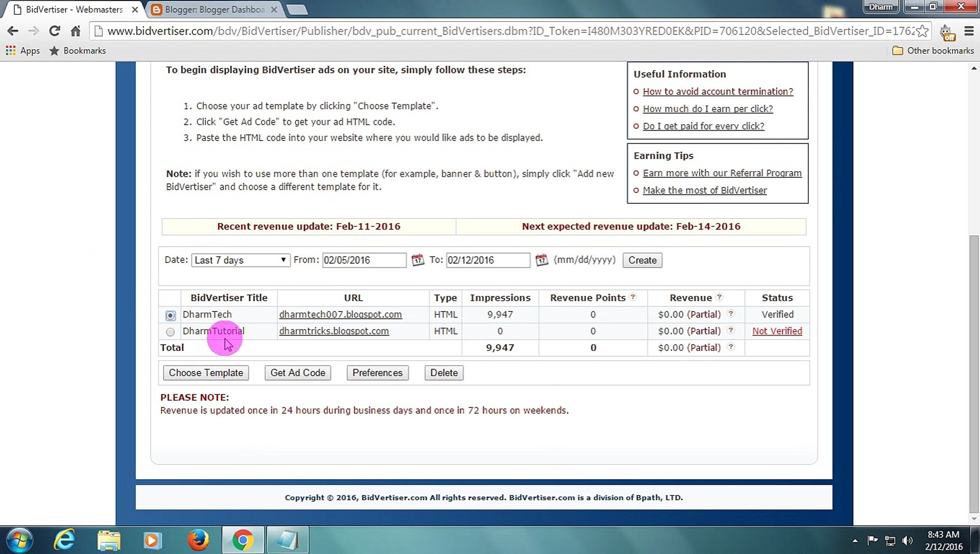Switch to BidVertiser - Webmasters tab
980x554 pixels.
click(x=74, y=10)
